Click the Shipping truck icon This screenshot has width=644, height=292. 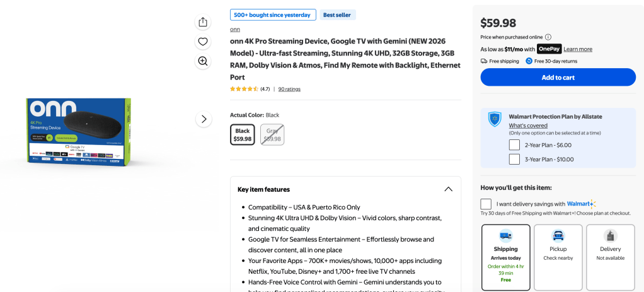tap(505, 236)
